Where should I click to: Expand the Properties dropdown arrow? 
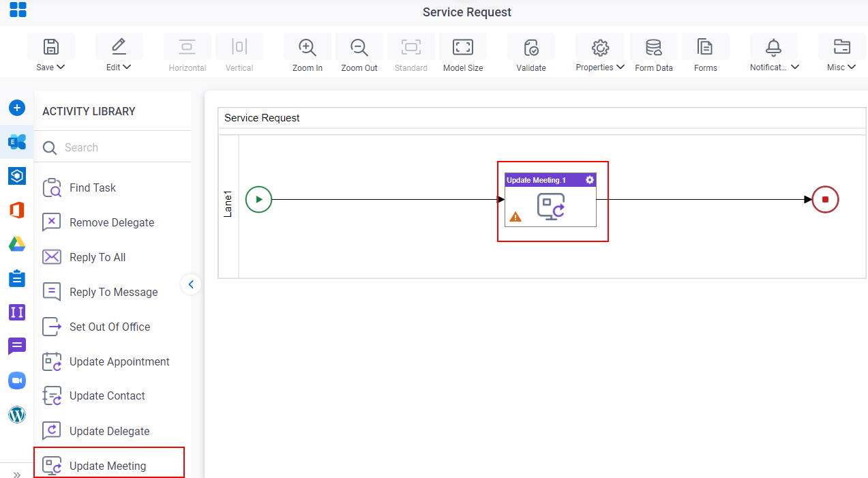tap(620, 68)
